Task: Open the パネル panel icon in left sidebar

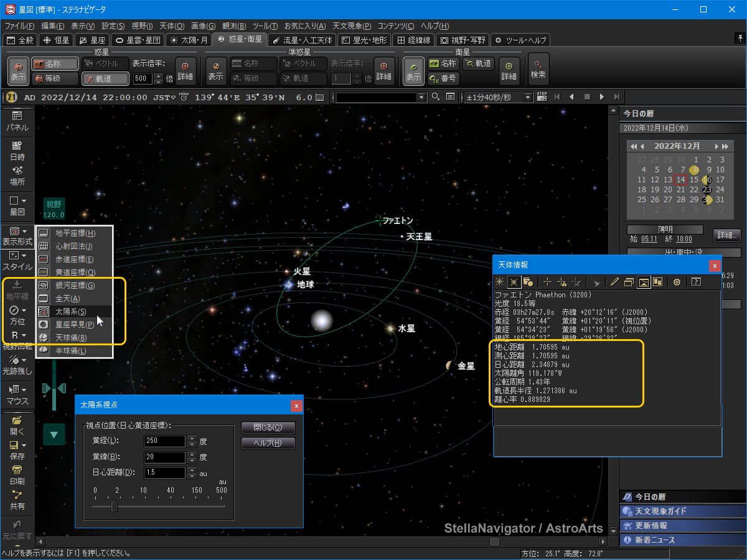Action: [17, 116]
